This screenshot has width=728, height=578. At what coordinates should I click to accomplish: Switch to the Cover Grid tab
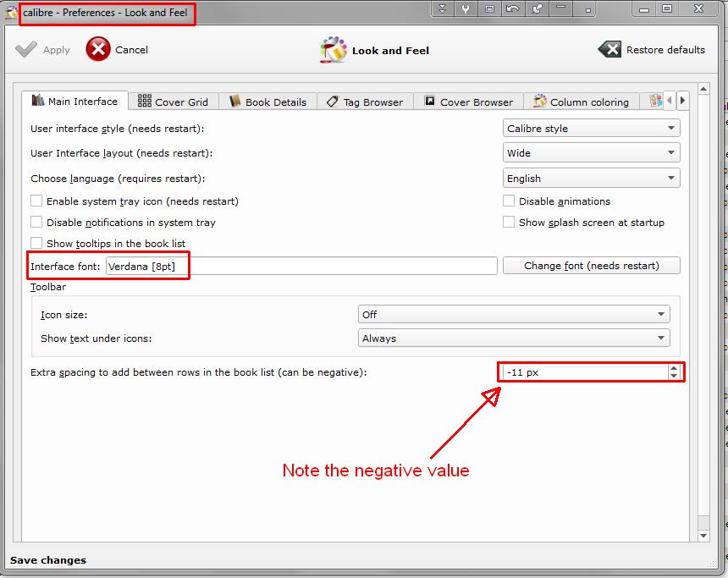tap(174, 102)
